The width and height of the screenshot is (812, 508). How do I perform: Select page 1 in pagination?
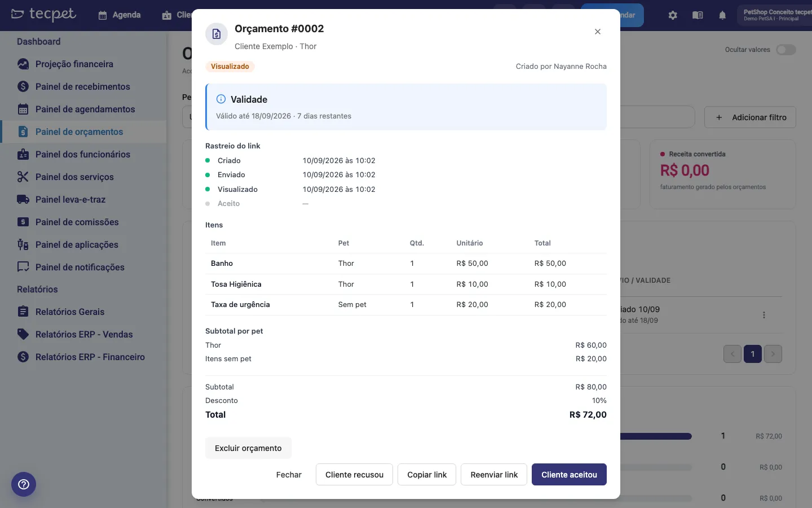pos(753,354)
